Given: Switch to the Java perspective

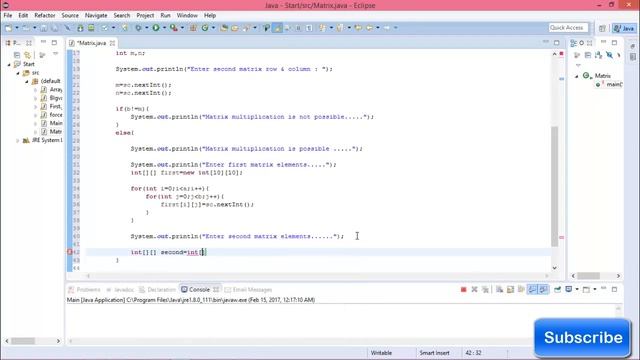Looking at the screenshot, I should (624, 28).
